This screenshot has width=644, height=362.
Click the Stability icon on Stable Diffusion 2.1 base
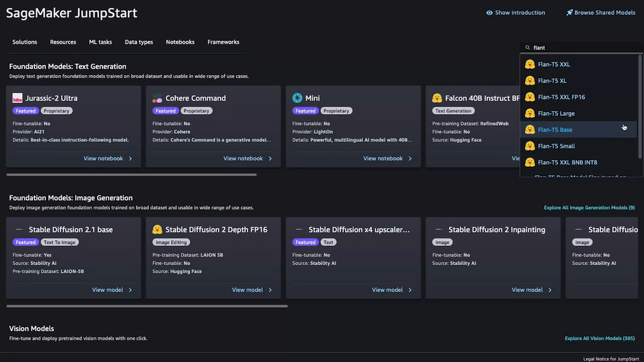[19, 229]
